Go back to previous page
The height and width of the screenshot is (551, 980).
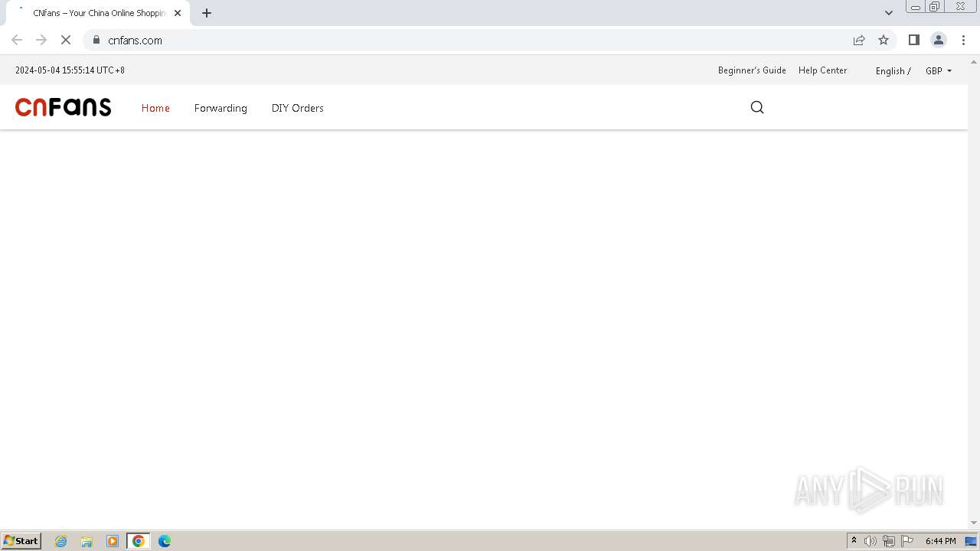(17, 40)
